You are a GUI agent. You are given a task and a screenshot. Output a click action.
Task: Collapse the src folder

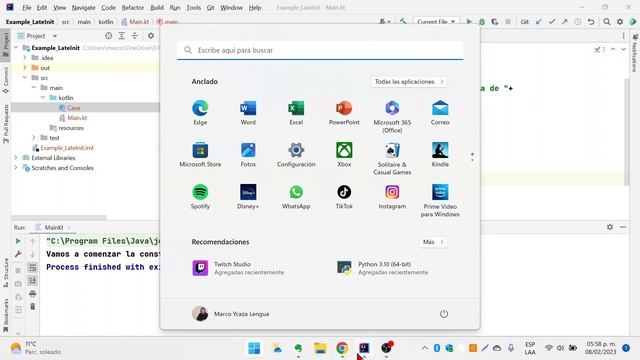(x=25, y=78)
